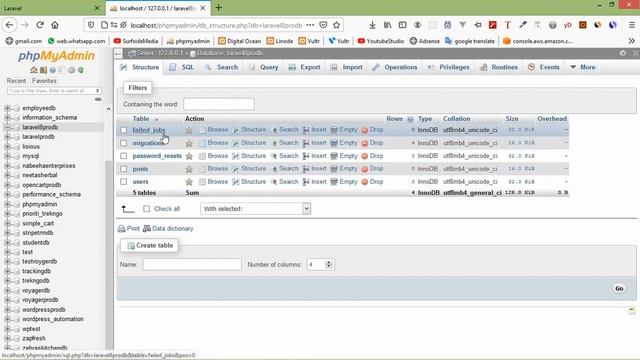The width and height of the screenshot is (640, 360).
Task: Switch to the SQL tab
Action: (182, 67)
